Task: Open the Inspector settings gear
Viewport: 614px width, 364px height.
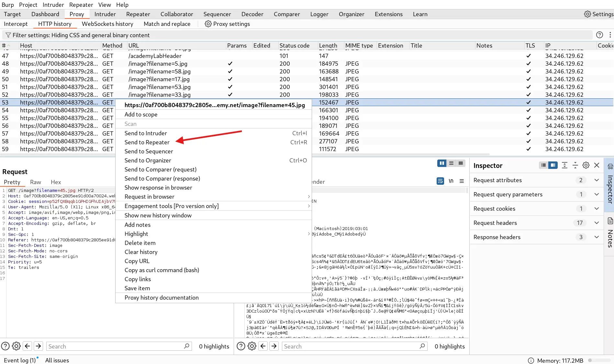Action: click(586, 165)
